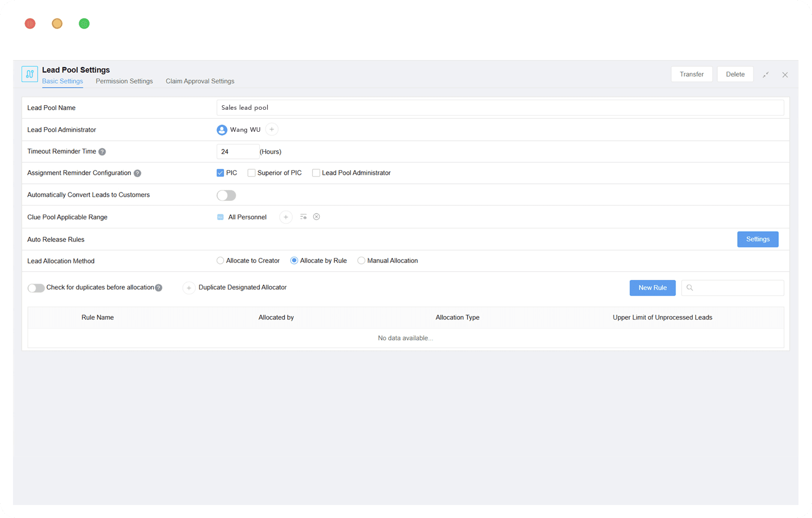Switch to Permission Settings tab
This screenshot has width=812, height=518.
(x=124, y=81)
